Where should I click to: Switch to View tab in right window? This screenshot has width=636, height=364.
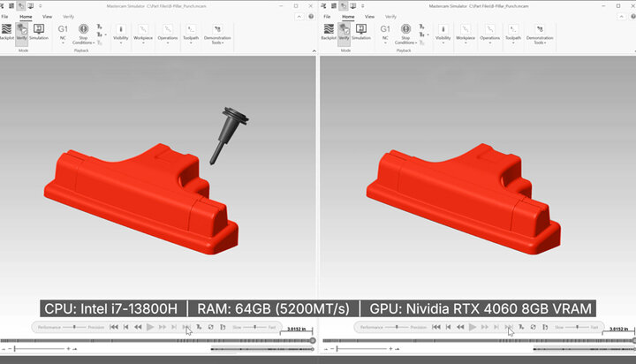click(x=368, y=16)
